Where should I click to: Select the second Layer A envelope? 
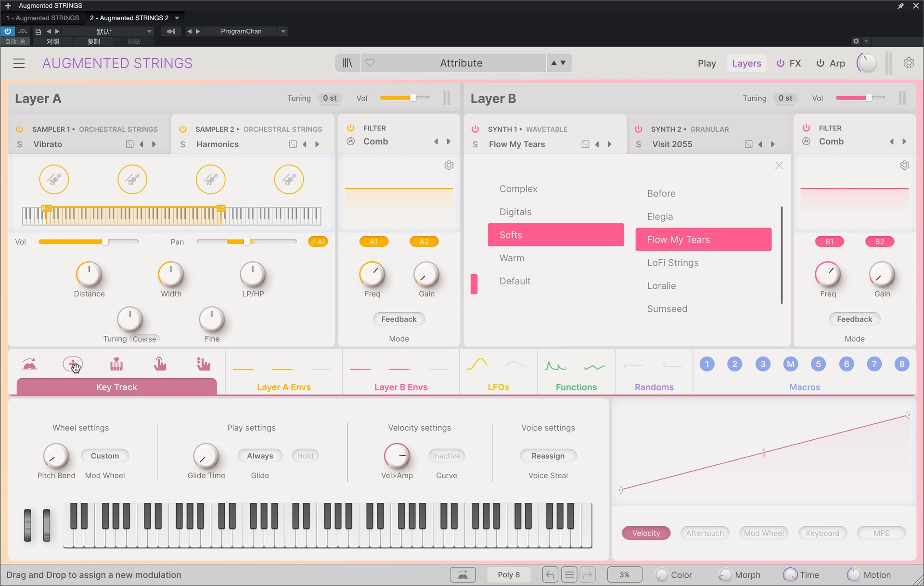click(282, 369)
